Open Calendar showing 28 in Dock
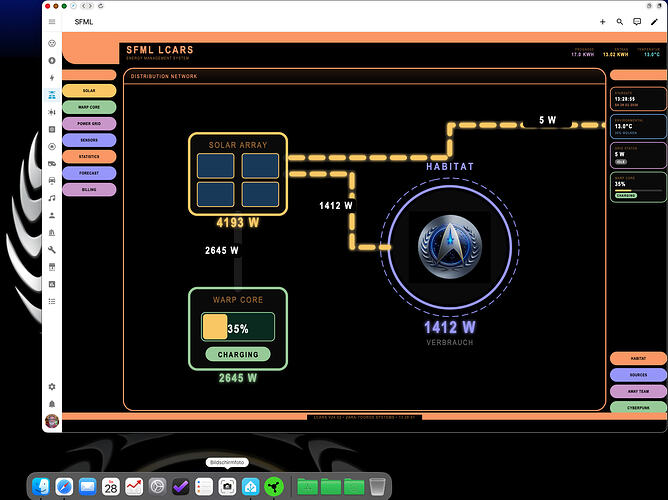 (111, 486)
